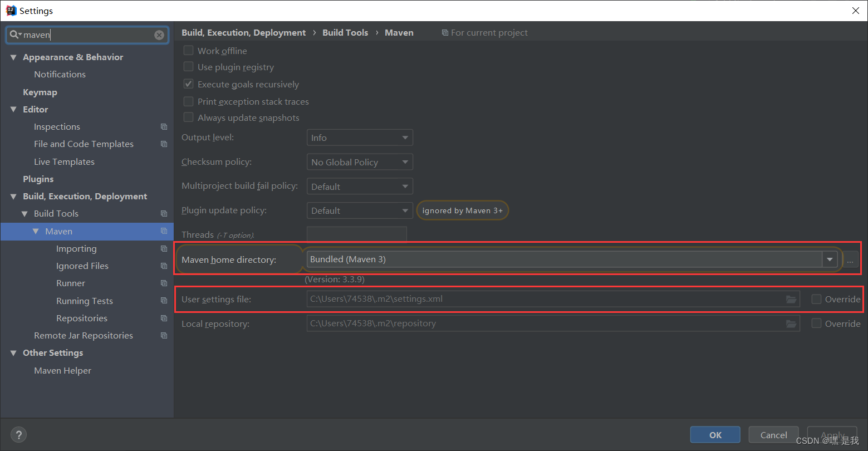Screen dimensions: 868x451
Task: Click project-level icon beside Importing
Action: point(164,249)
